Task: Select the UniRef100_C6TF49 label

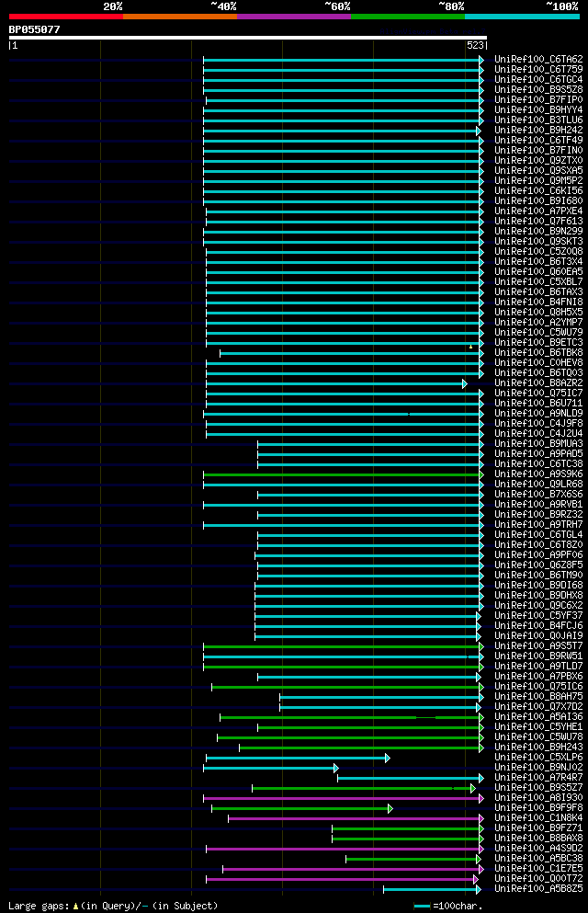Action: click(x=538, y=141)
